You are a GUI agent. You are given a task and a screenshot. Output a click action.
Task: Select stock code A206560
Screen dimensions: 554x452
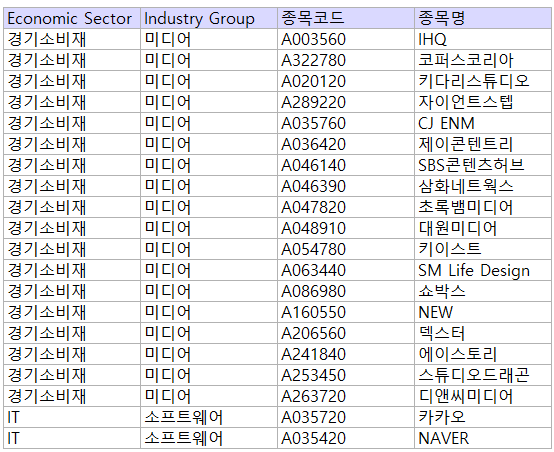click(346, 333)
